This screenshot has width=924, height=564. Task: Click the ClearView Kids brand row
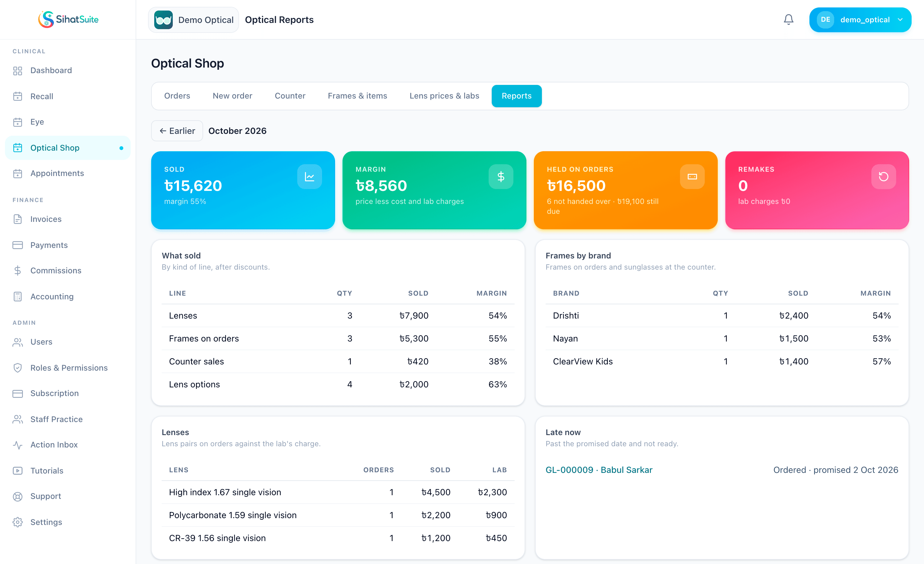click(x=722, y=361)
